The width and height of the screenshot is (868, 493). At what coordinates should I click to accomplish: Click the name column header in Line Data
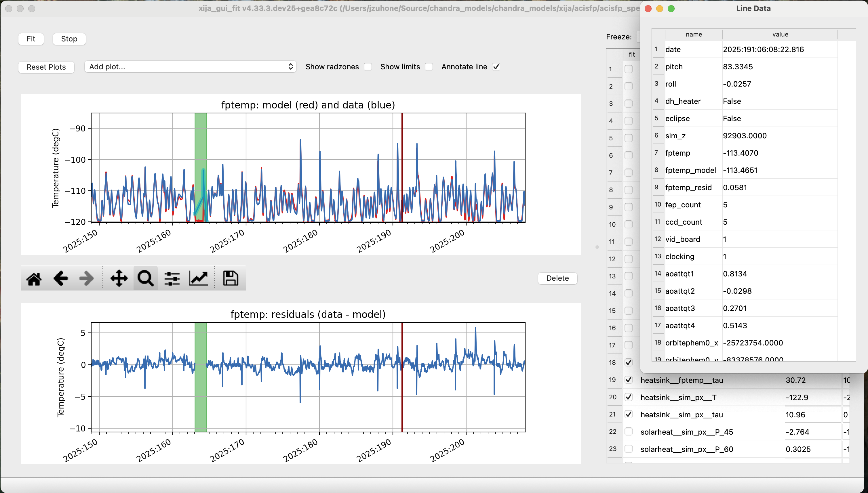694,35
